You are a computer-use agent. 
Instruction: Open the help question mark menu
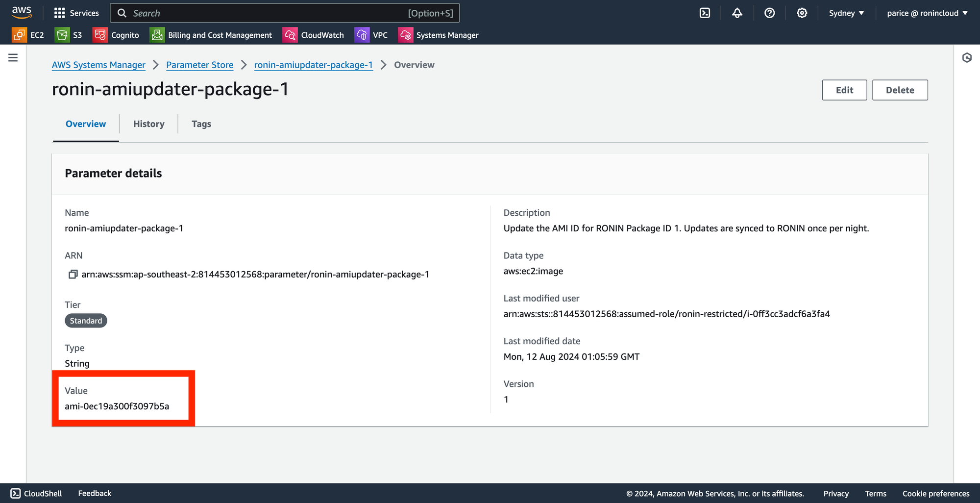(769, 13)
